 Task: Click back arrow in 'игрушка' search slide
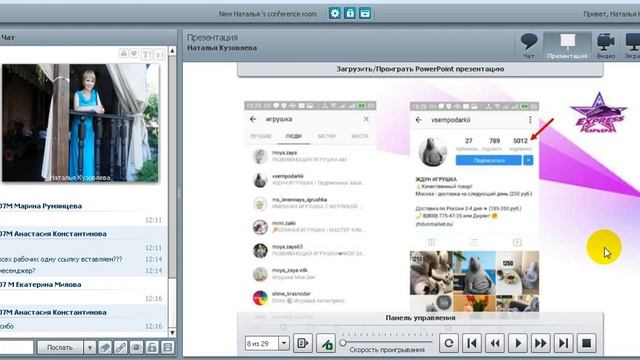click(x=253, y=119)
